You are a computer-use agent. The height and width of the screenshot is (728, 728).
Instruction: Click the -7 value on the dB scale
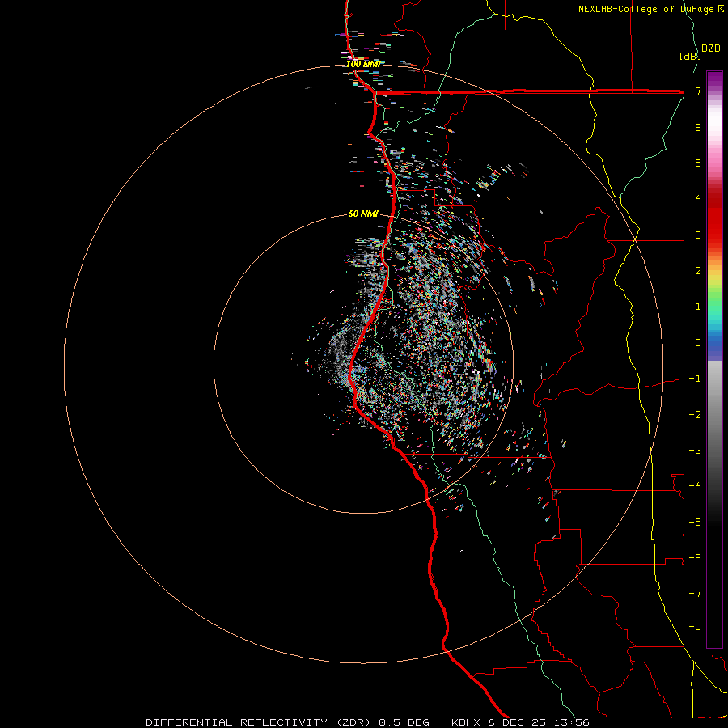pyautogui.click(x=695, y=594)
